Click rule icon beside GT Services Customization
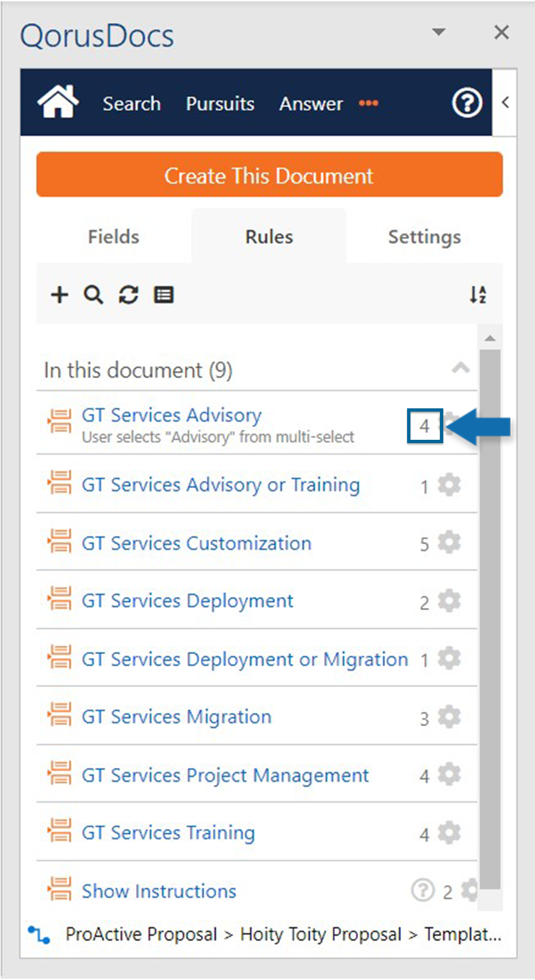Viewport: 535px width, 980px height. coord(60,542)
